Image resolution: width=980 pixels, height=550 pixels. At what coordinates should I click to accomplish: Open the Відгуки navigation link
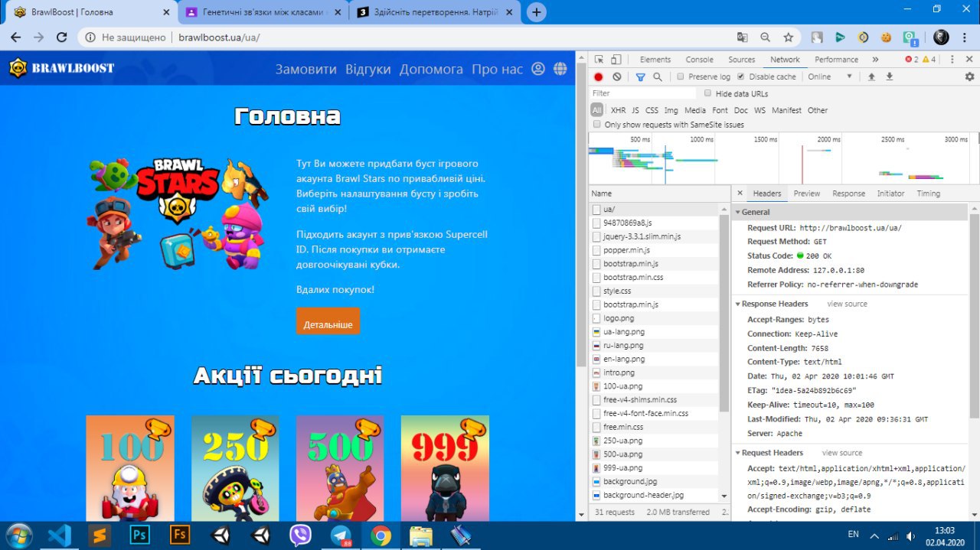point(367,69)
